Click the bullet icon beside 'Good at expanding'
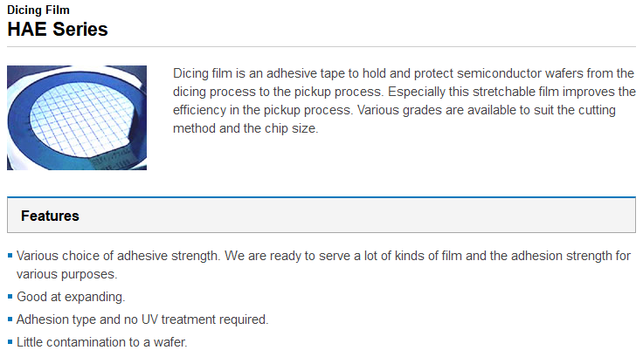 (10, 298)
